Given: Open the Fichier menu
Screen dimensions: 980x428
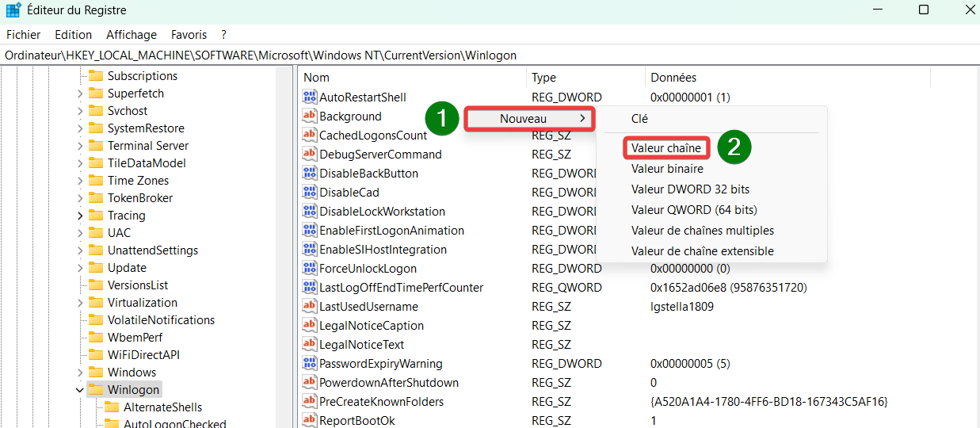Looking at the screenshot, I should (x=24, y=35).
